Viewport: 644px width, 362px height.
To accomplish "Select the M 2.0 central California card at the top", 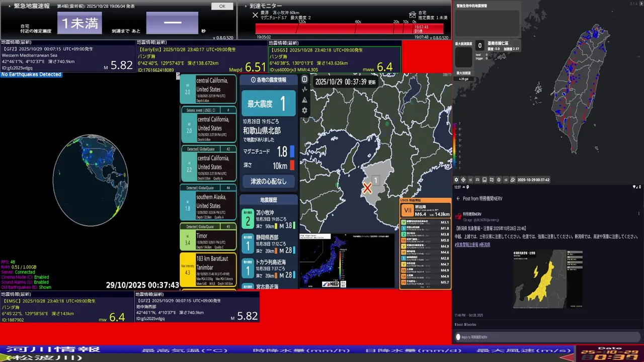I will click(208, 89).
